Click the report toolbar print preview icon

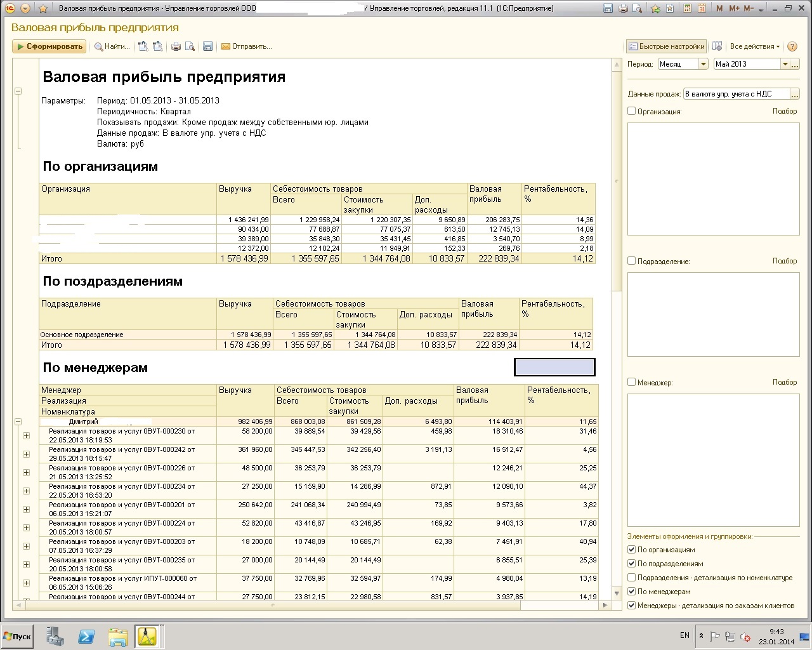pyautogui.click(x=189, y=46)
